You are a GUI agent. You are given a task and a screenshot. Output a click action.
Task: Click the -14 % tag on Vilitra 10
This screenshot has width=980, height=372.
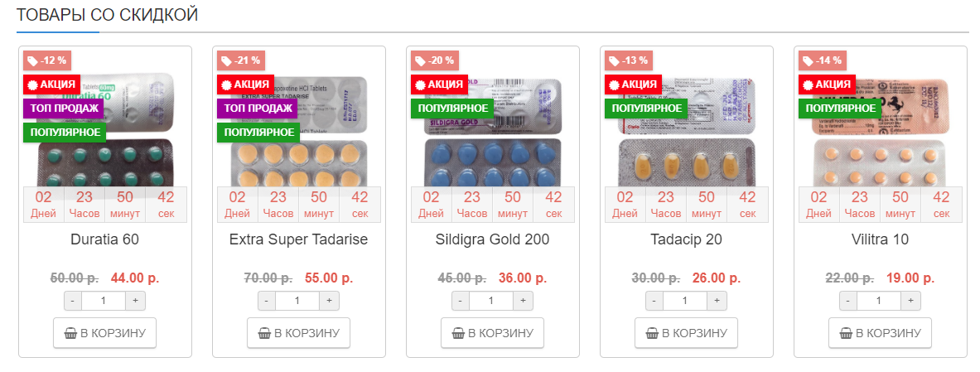click(x=823, y=60)
